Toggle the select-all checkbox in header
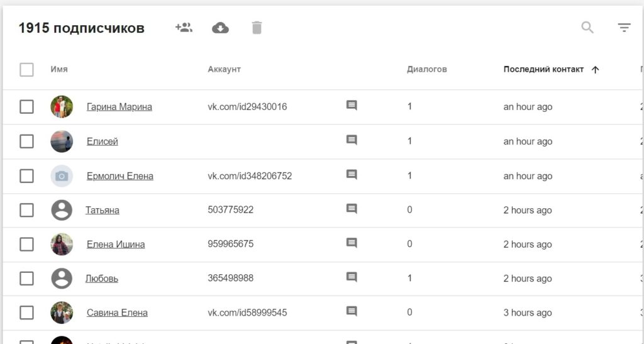644x344 pixels. (x=26, y=69)
